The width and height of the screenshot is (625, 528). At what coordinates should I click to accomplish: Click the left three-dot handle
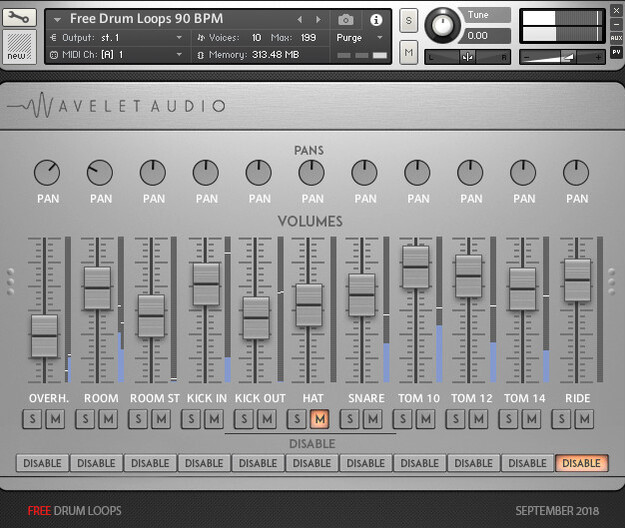[x=10, y=282]
